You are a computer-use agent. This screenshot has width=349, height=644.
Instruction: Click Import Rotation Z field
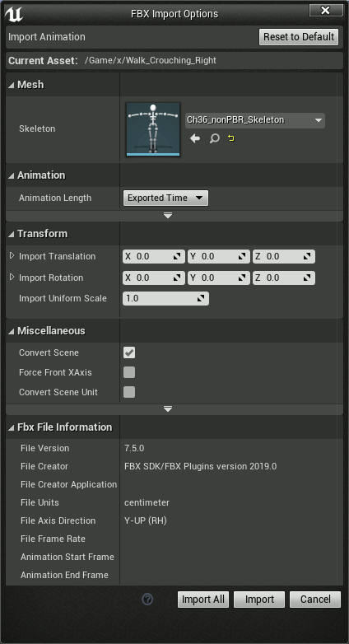click(x=284, y=278)
